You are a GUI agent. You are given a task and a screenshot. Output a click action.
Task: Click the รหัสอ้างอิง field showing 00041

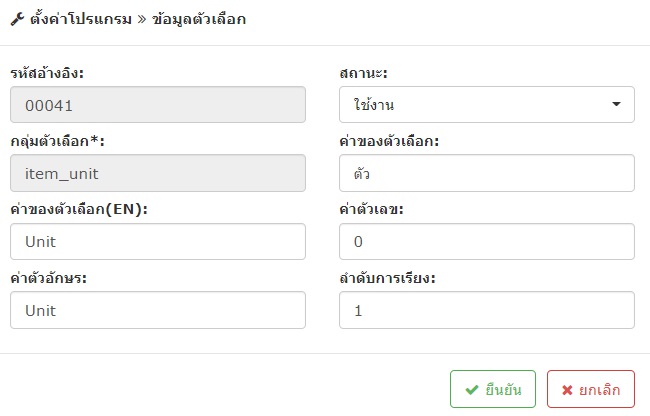[158, 104]
